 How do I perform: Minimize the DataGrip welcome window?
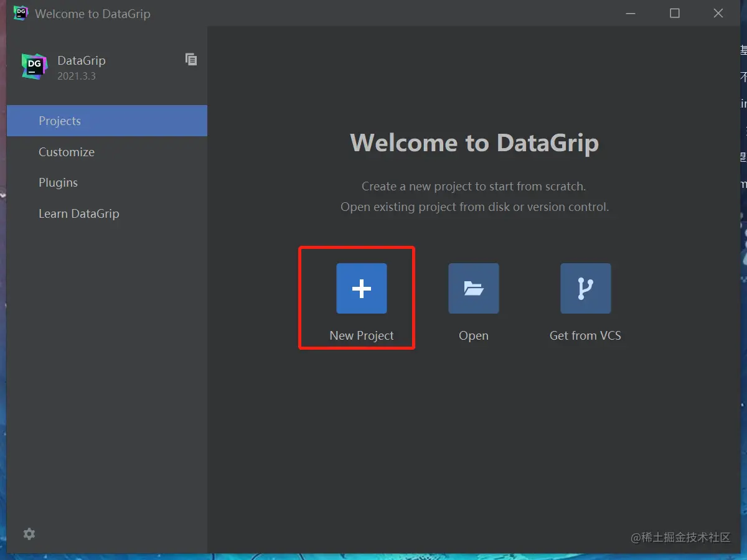click(631, 13)
